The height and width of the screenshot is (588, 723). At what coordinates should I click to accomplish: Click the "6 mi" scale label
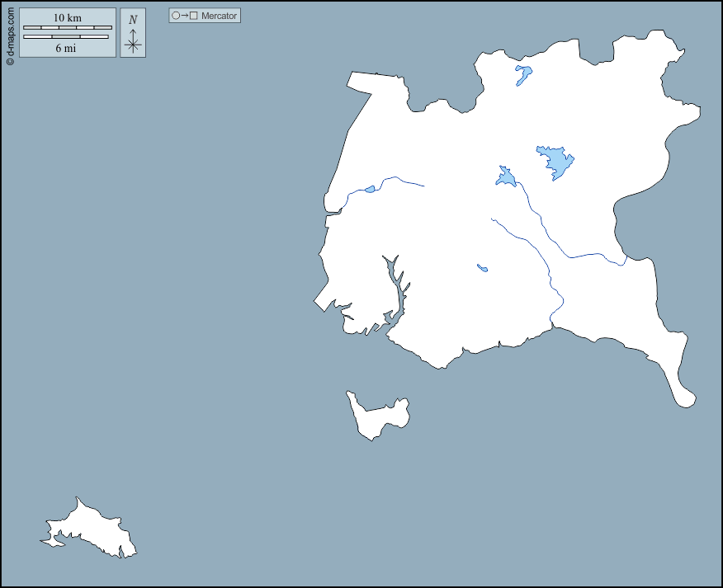click(66, 48)
